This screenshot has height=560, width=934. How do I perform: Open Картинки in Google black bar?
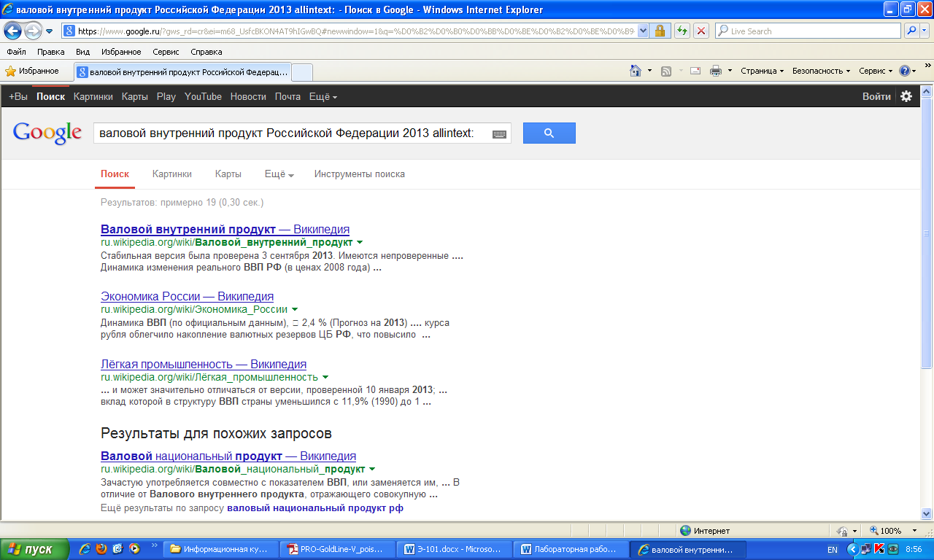[x=93, y=96]
